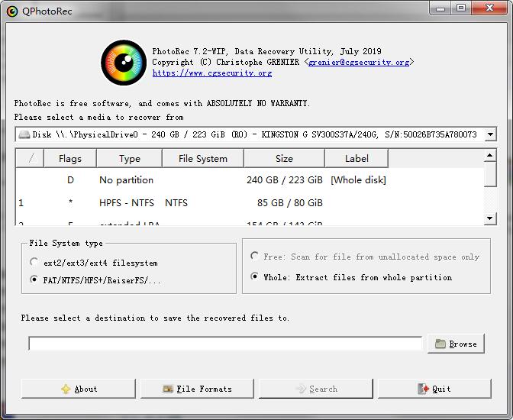Viewport: 513px width, 420px height.
Task: Click partition table scroll up arrow
Action: click(490, 155)
